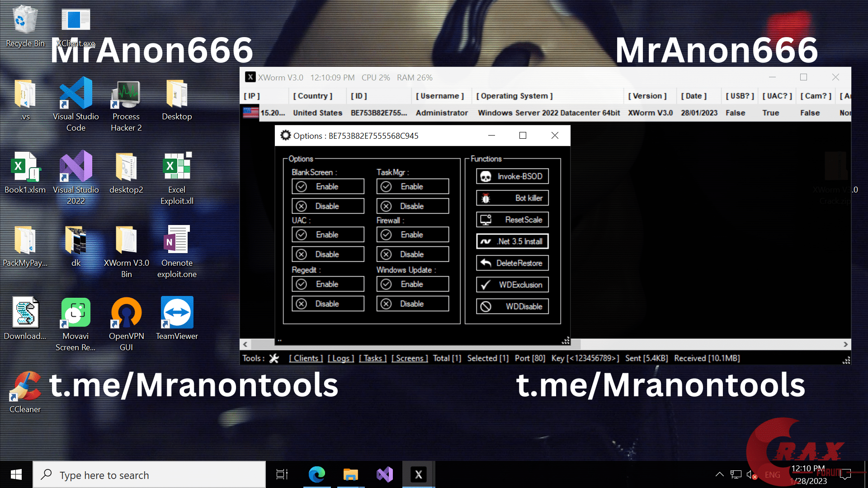This screenshot has width=868, height=488.
Task: Open the Tasks tab in status bar
Action: pos(373,358)
